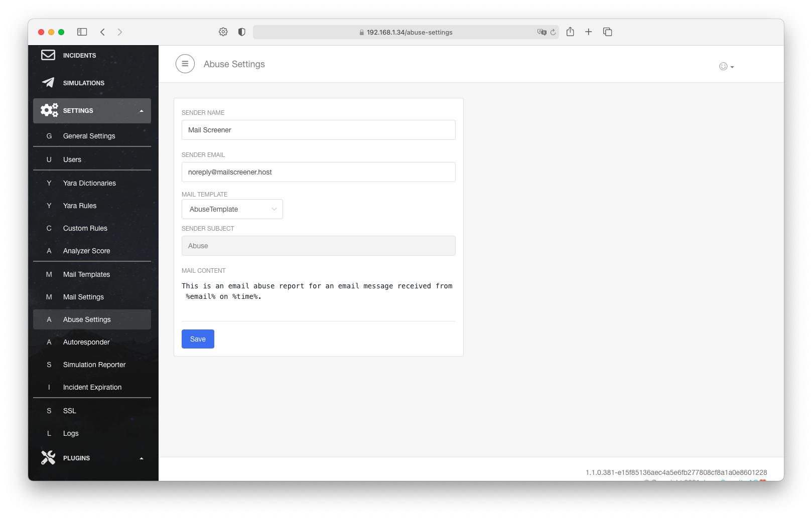Open the Logs page link

(x=71, y=433)
